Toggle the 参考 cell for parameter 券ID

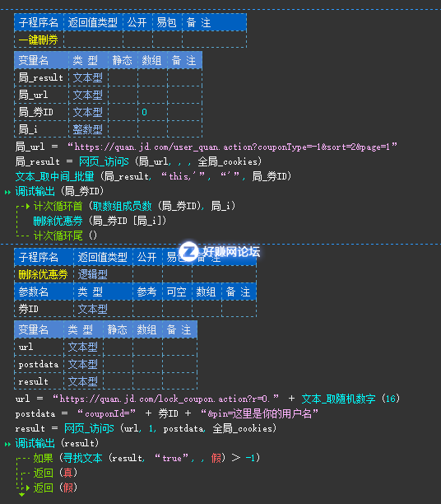[x=147, y=309]
